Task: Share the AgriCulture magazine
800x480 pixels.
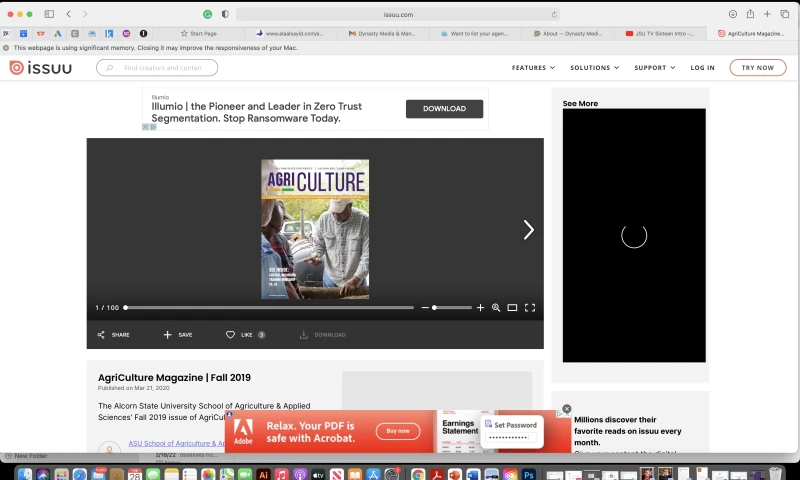Action: coord(113,335)
